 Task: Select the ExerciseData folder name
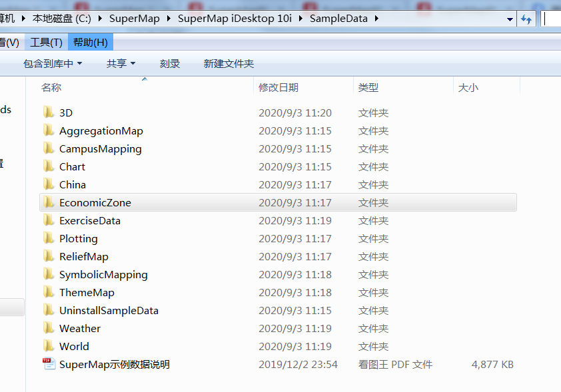[90, 220]
